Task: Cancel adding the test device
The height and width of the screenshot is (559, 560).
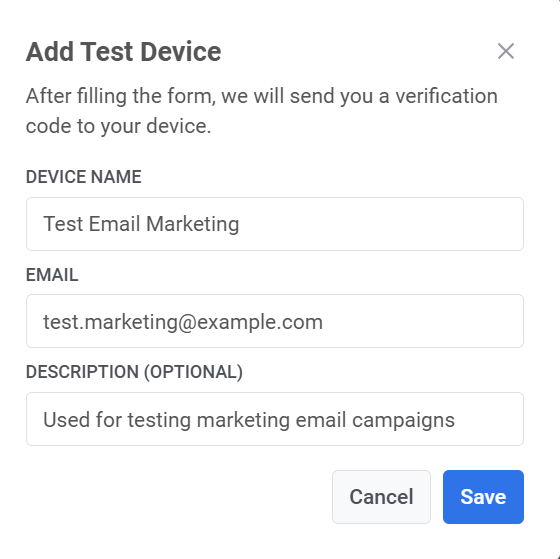Action: tap(381, 497)
